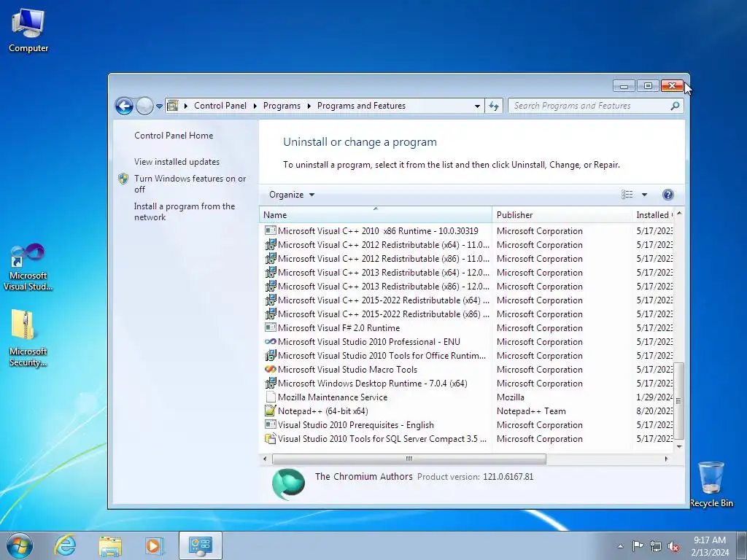
Task: Click the Programs breadcrumb
Action: pos(282,106)
